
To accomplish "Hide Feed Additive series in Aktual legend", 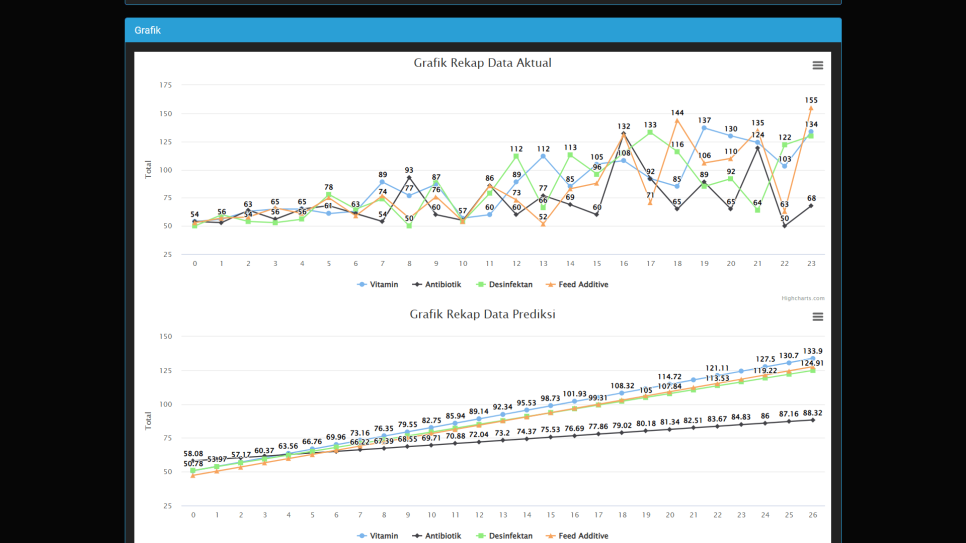I will [577, 285].
